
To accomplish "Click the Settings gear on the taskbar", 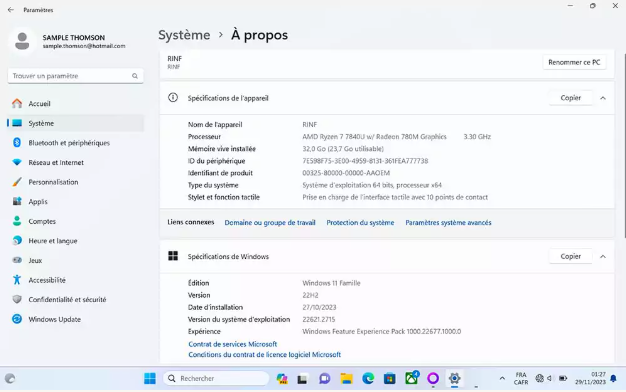I will pyautogui.click(x=454, y=378).
